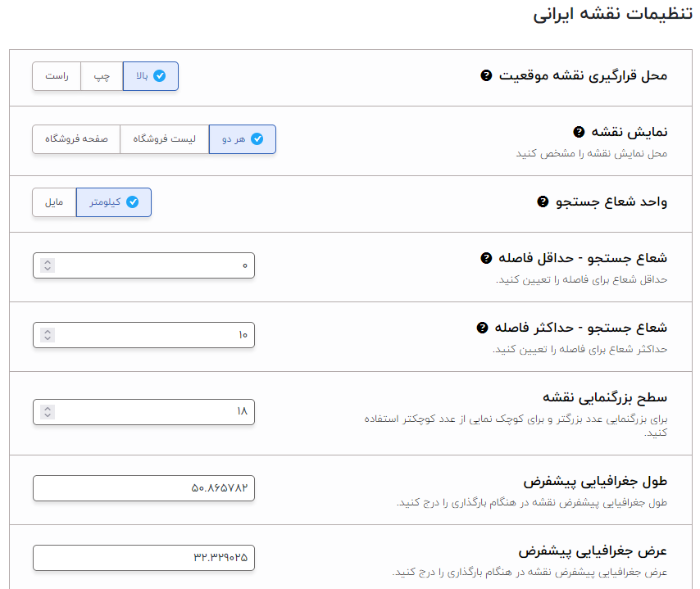This screenshot has height=589, width=700.
Task: Select لیست فروشگاه map display option
Action: 164,139
